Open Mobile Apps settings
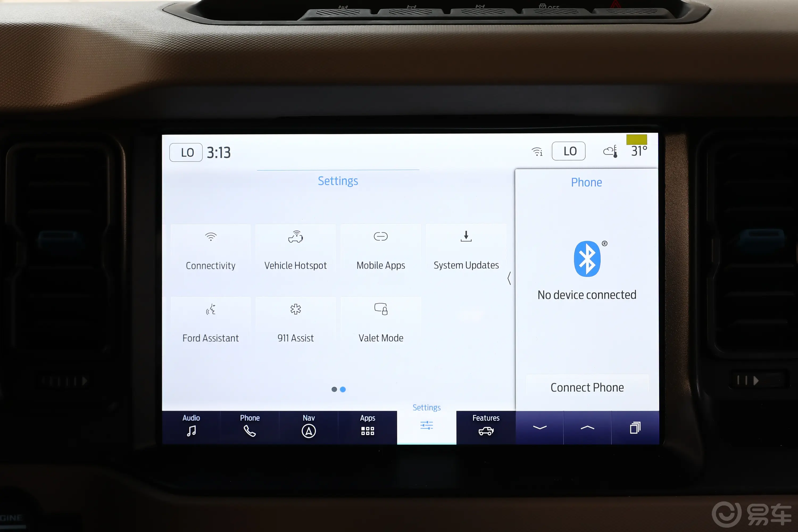This screenshot has height=532, width=798. (x=381, y=248)
